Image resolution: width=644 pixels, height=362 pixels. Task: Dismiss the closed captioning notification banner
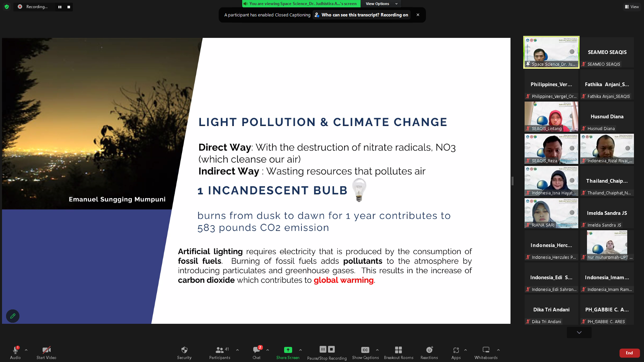tap(418, 15)
